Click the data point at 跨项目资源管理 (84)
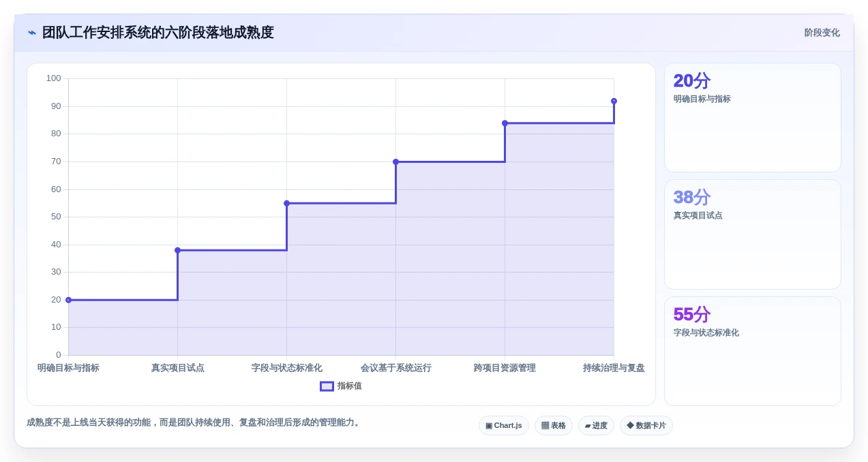 505,123
